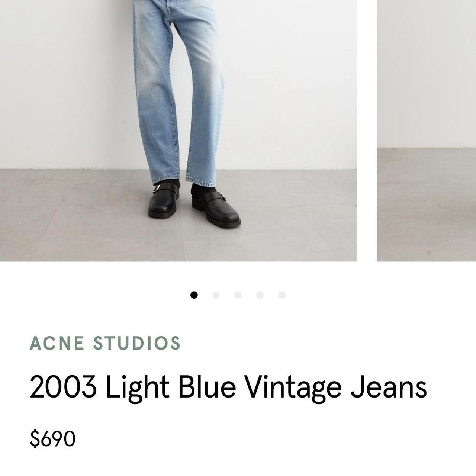The height and width of the screenshot is (476, 476).
Task: Click the 2003 Light Blue Vintage Jeans title
Action: pyautogui.click(x=228, y=387)
